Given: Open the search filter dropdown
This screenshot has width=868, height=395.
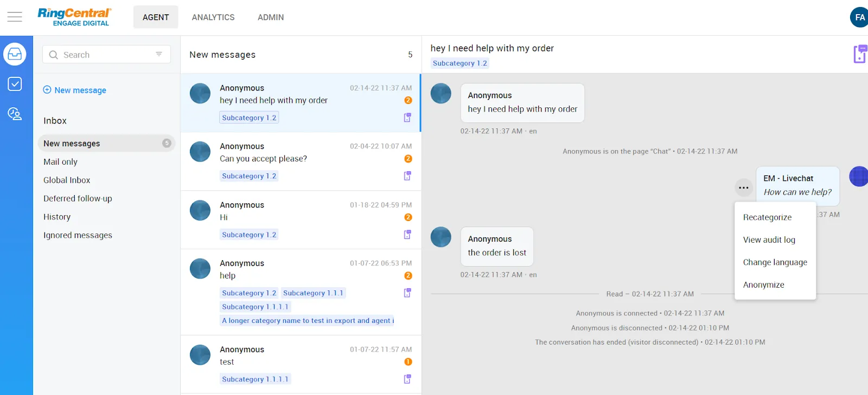Looking at the screenshot, I should click(159, 54).
